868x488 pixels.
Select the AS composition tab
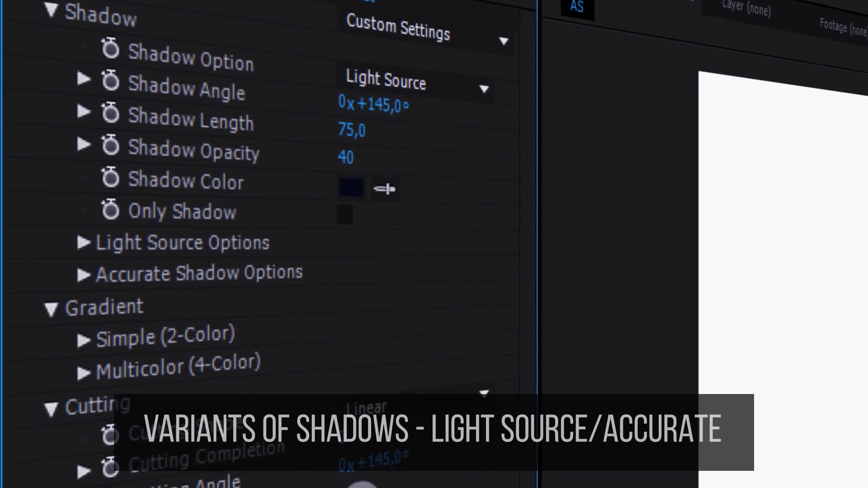[x=577, y=7]
